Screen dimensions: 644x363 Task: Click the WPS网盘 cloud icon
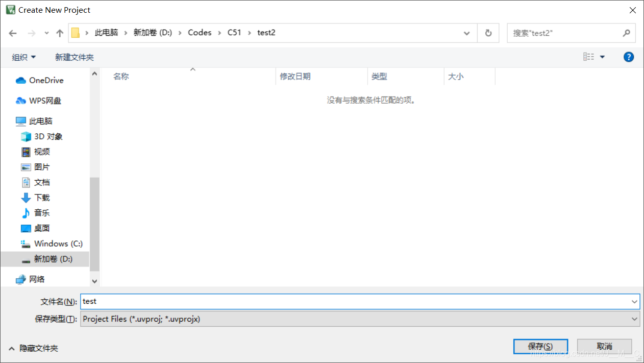tap(21, 101)
